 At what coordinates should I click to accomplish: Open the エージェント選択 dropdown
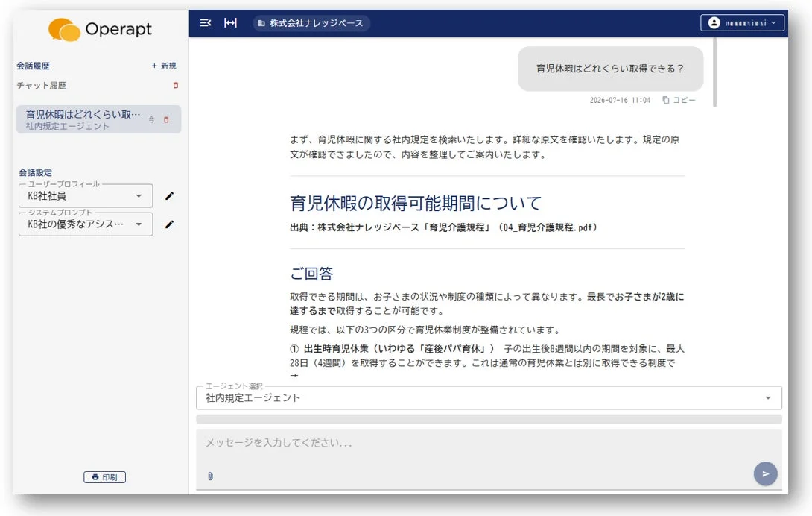489,397
